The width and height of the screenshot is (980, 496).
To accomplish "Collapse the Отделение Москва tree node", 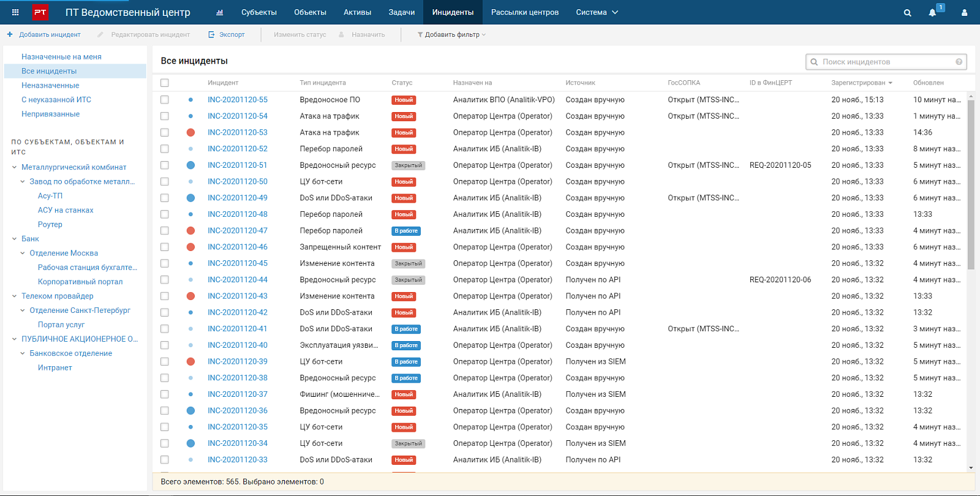I will pyautogui.click(x=23, y=254).
